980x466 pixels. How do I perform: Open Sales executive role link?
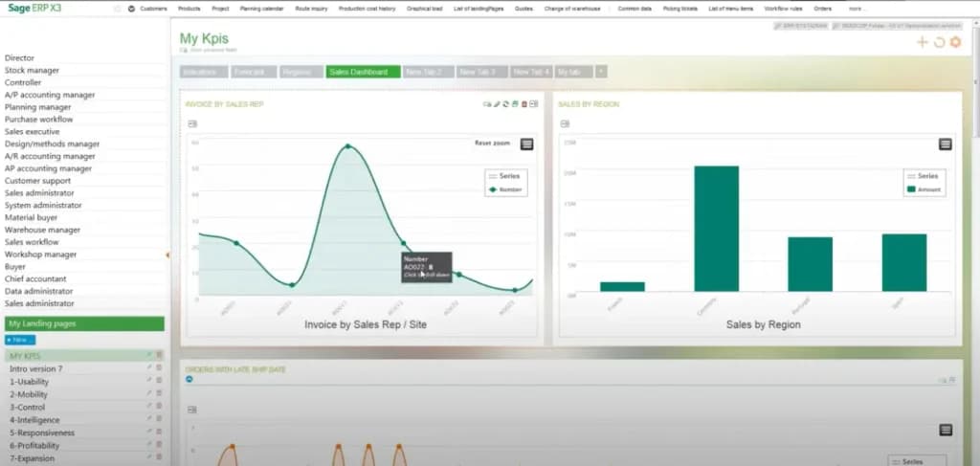(x=32, y=132)
